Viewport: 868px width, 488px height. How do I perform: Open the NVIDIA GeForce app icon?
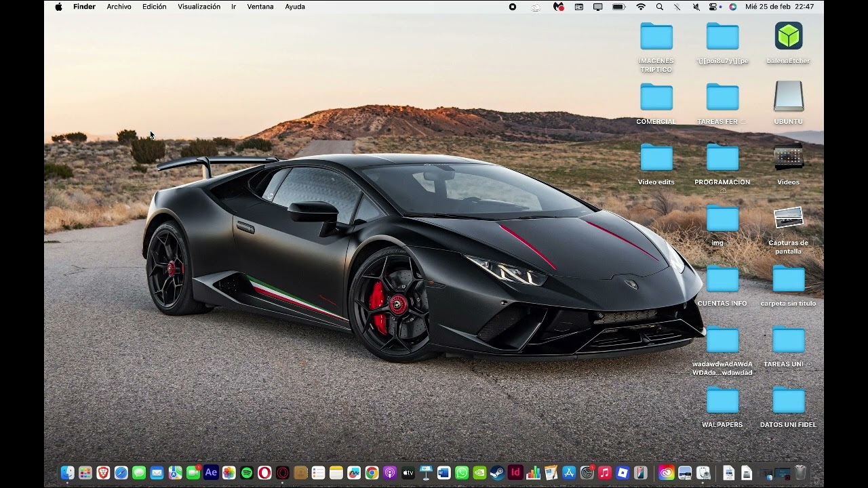[479, 472]
